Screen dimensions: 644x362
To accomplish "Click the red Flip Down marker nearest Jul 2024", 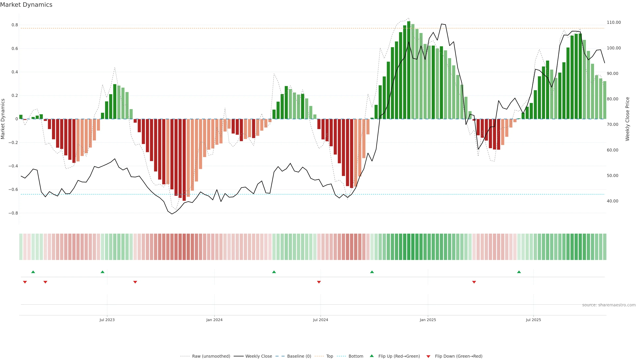I will pyautogui.click(x=319, y=282).
